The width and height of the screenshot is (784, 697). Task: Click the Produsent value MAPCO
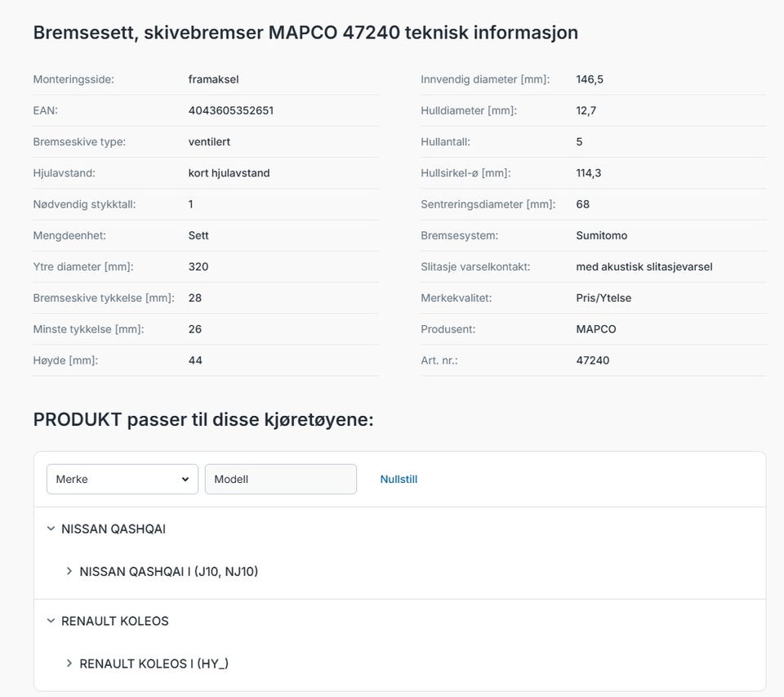coord(596,329)
